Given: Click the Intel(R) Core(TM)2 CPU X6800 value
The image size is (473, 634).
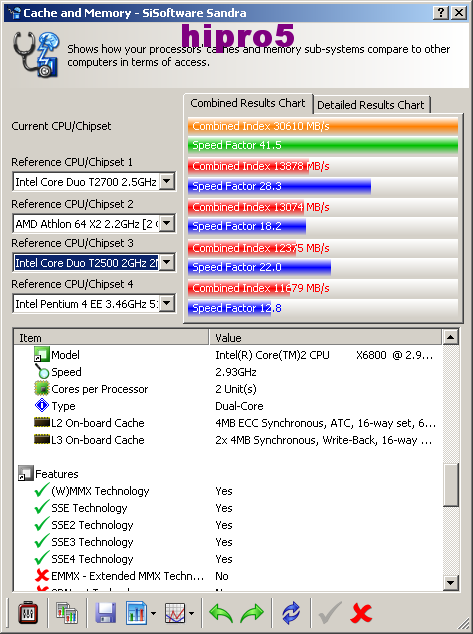Looking at the screenshot, I should point(324,355).
